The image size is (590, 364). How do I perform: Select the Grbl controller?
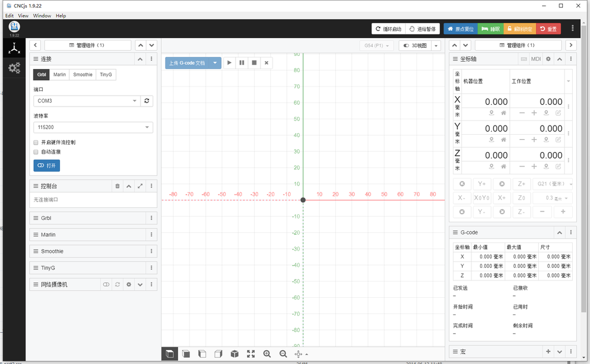41,74
